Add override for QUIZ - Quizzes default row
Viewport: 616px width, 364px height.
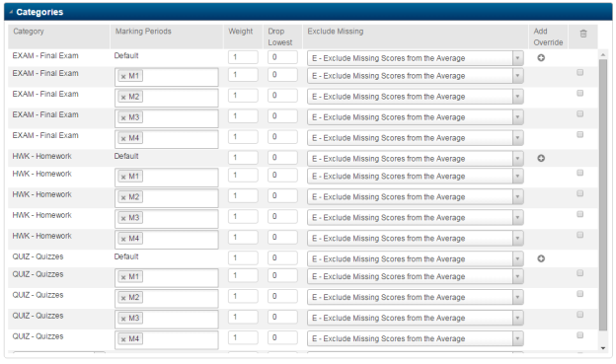point(541,258)
